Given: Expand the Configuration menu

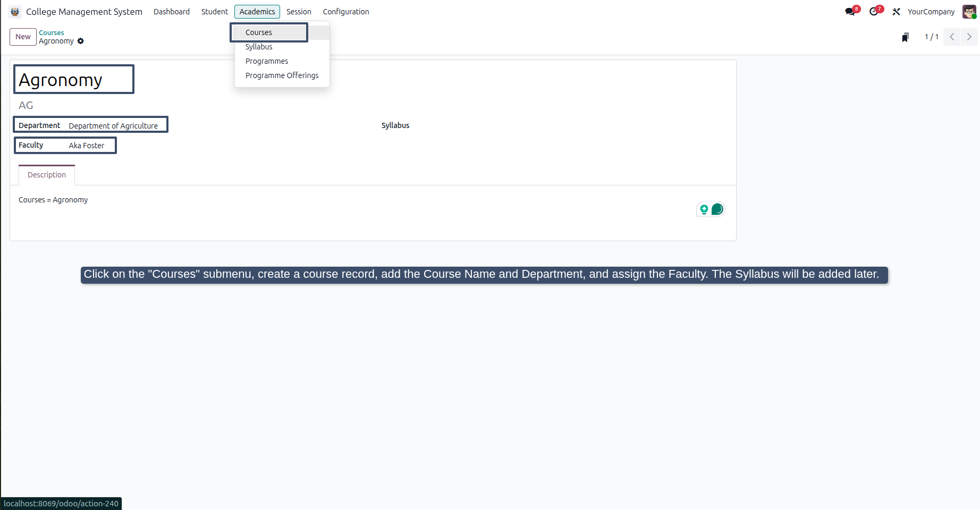Looking at the screenshot, I should click(346, 12).
